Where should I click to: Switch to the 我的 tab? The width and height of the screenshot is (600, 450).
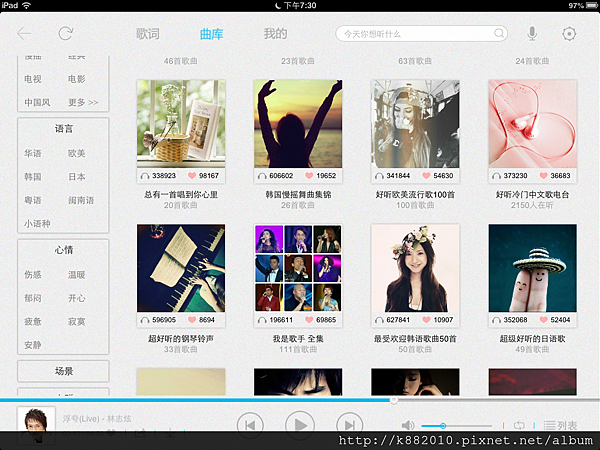tap(275, 34)
